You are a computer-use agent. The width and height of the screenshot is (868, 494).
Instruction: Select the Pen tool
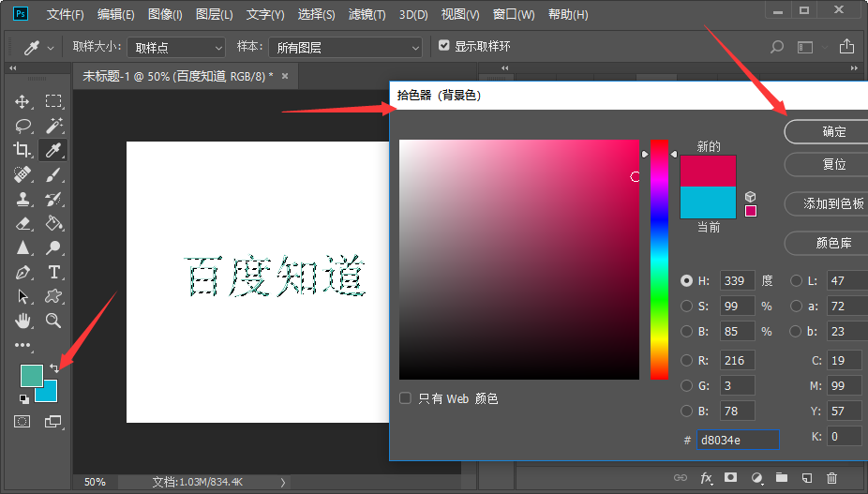22,272
